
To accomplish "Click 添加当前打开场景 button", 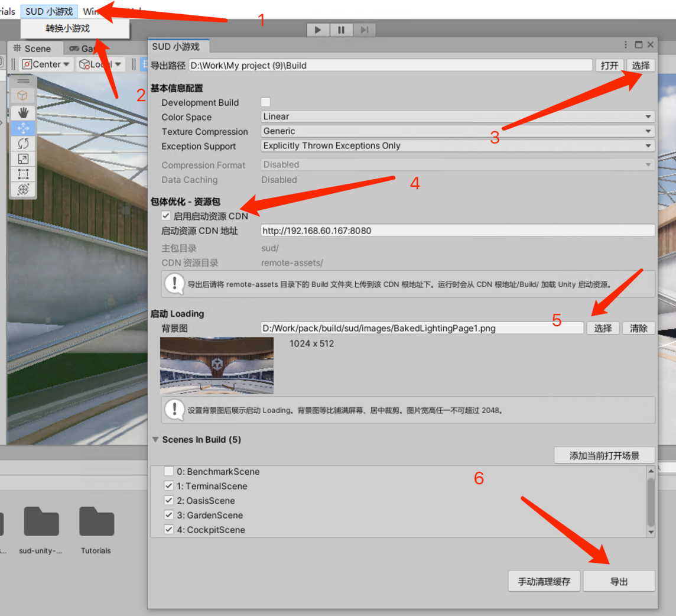I will pos(604,456).
